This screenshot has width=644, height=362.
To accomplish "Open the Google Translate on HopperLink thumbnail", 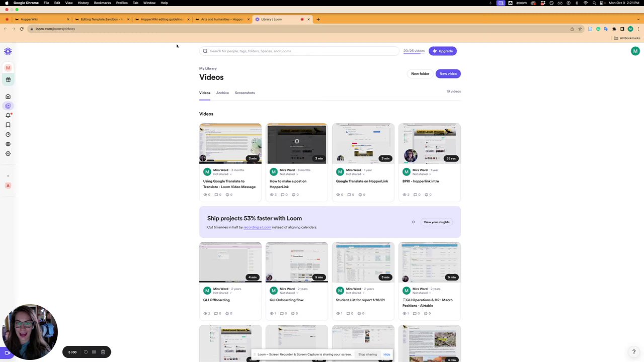I will tap(363, 143).
